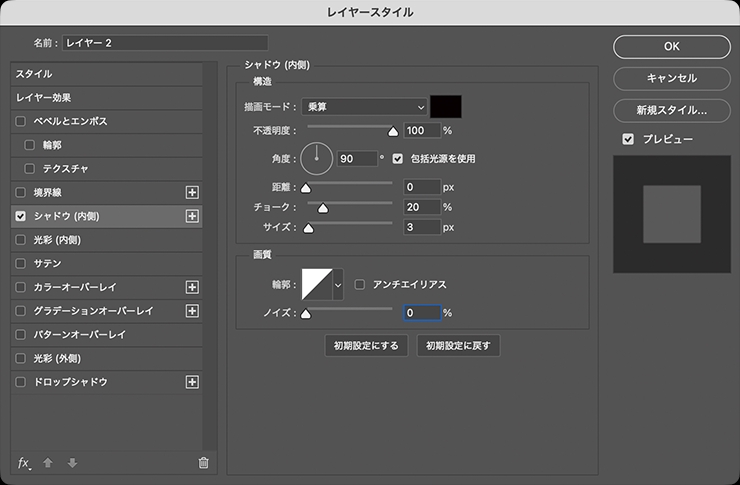Uncheck 包括光源を使用 checkbox
740x485 pixels.
click(398, 158)
